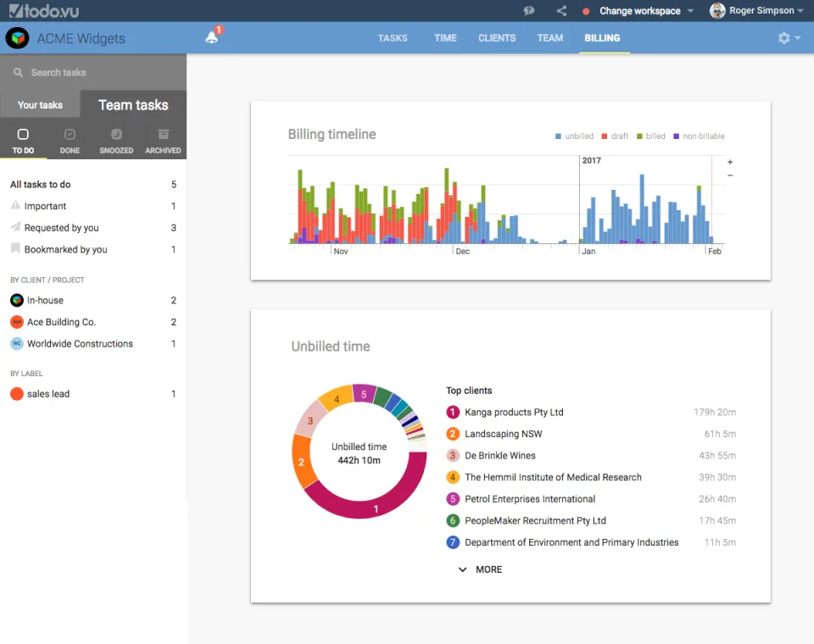Go to the CLIENTS tab
Image resolution: width=814 pixels, height=644 pixels.
497,38
